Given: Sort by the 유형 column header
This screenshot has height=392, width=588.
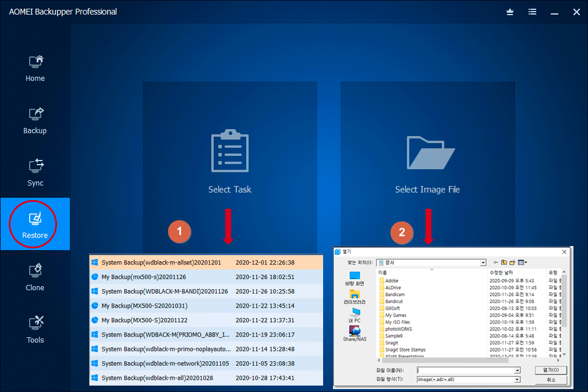Looking at the screenshot, I should (x=553, y=273).
